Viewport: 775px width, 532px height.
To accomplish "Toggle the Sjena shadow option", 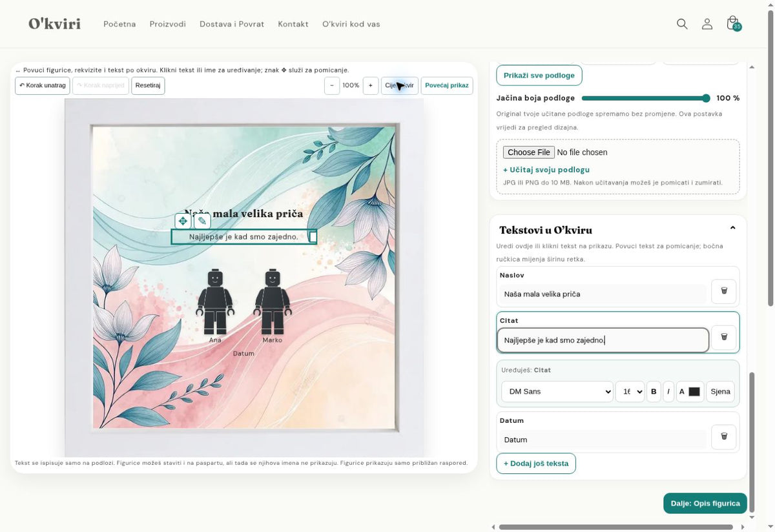I will pos(720,391).
